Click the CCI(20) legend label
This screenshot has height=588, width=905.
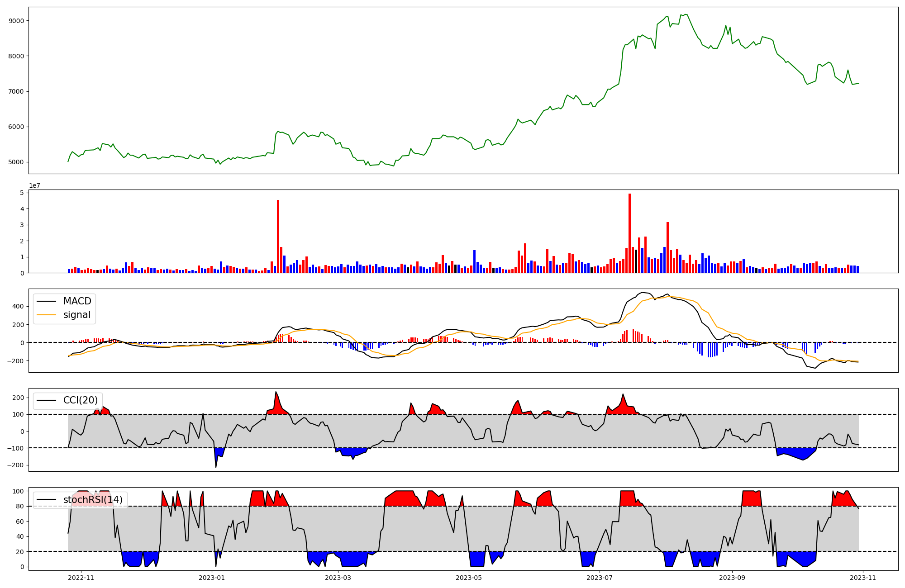pyautogui.click(x=81, y=400)
